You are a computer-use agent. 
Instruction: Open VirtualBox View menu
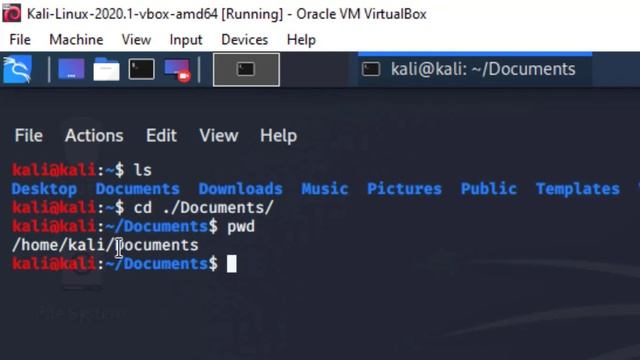point(136,40)
